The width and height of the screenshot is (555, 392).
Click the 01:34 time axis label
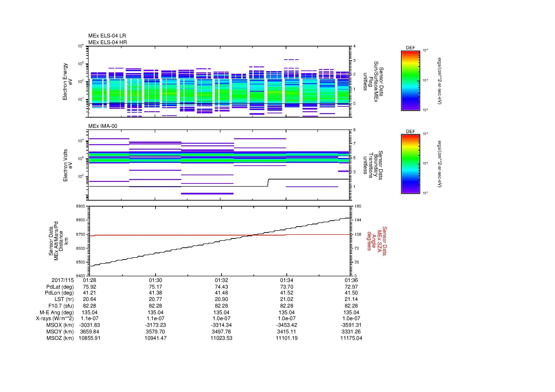[x=286, y=280]
